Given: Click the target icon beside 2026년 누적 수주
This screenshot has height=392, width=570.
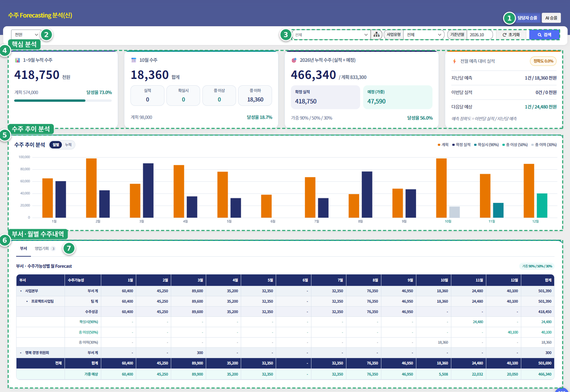Looking at the screenshot, I should 294,60.
